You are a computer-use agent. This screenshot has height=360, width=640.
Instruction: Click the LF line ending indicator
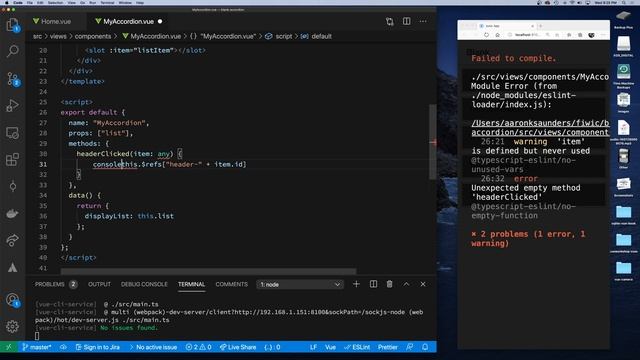coord(313,347)
